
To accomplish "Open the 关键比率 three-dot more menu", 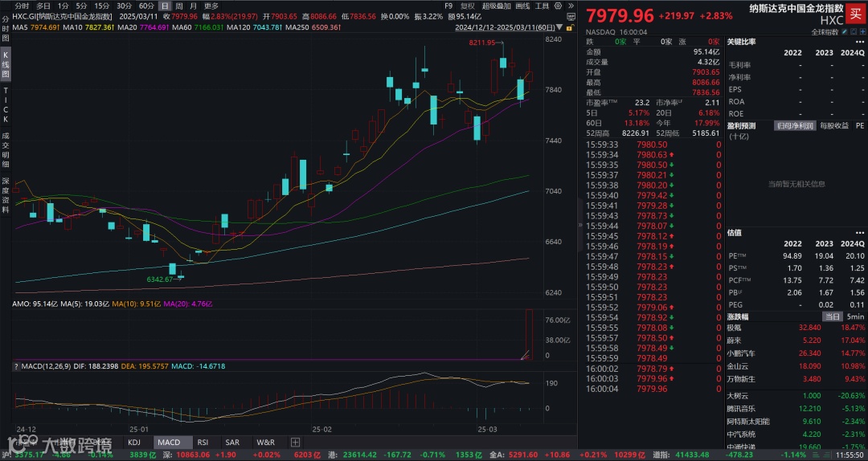I will click(x=858, y=42).
